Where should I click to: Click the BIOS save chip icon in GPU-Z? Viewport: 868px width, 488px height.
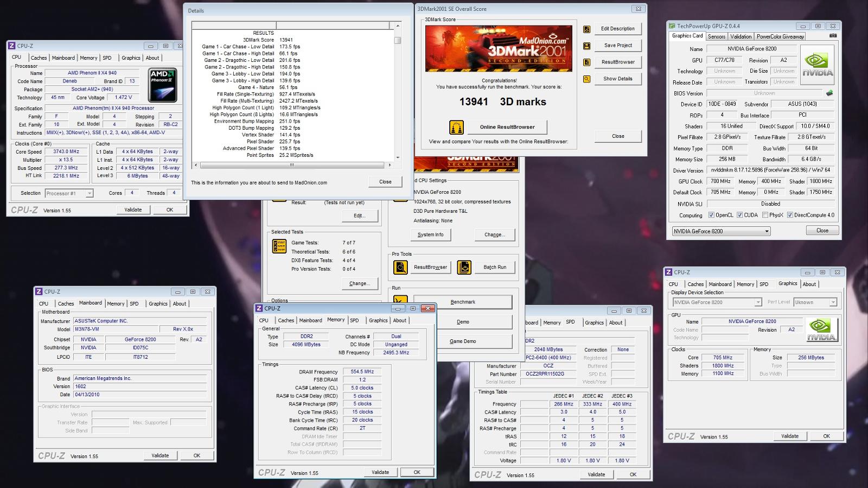point(829,93)
